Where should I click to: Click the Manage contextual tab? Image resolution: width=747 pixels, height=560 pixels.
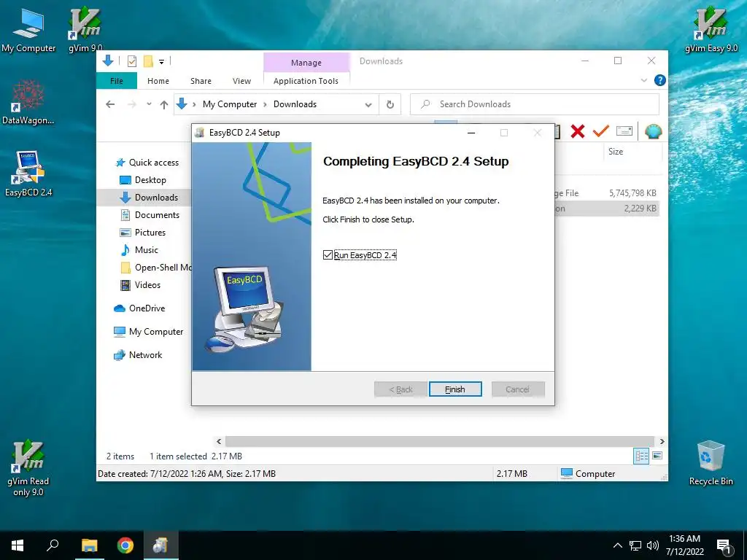tap(306, 63)
